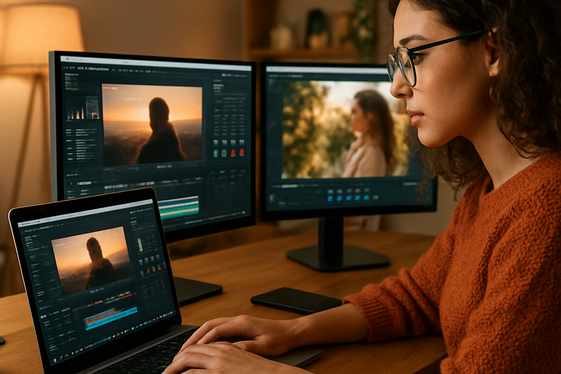Image resolution: width=561 pixels, height=374 pixels.
Task: Click the gray pill toggle beside right monitor's blue icons
Action: (375, 197)
